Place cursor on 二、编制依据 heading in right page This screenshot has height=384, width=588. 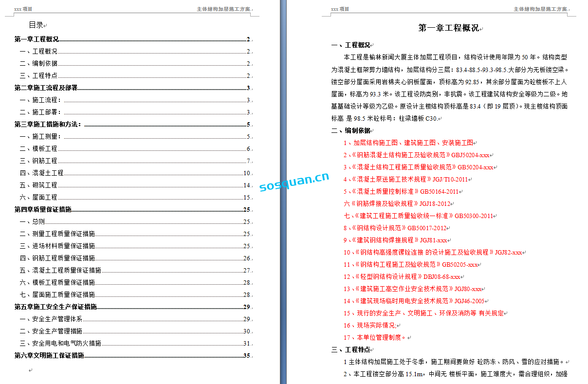[x=350, y=130]
